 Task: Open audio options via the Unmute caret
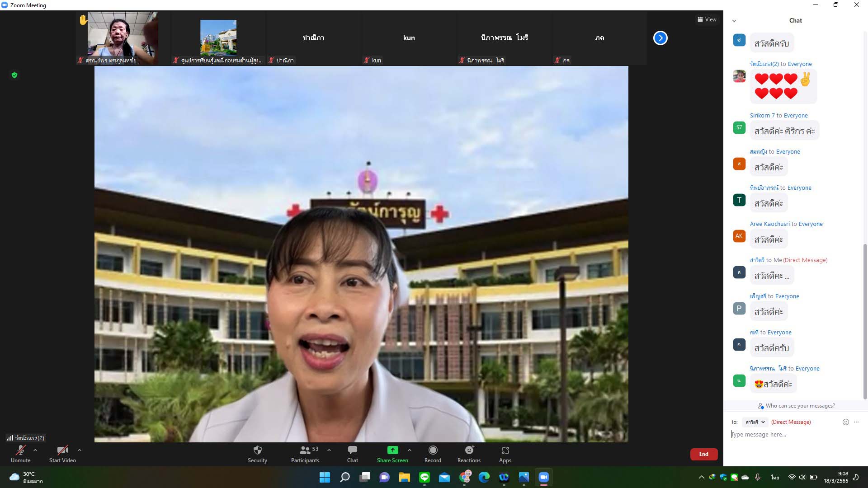point(36,450)
